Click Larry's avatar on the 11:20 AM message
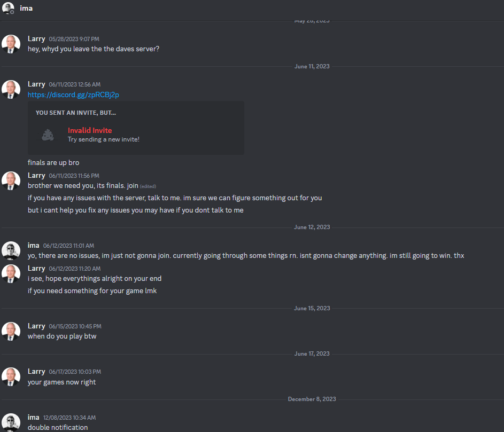 [x=11, y=273]
